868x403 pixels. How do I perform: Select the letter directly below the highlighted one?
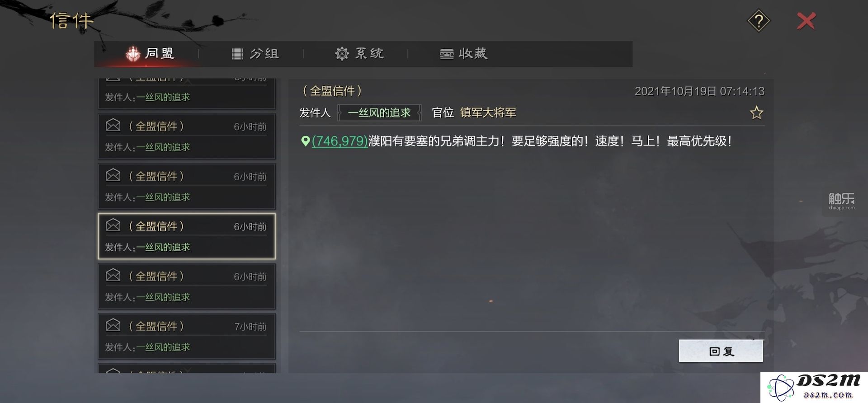coord(187,286)
